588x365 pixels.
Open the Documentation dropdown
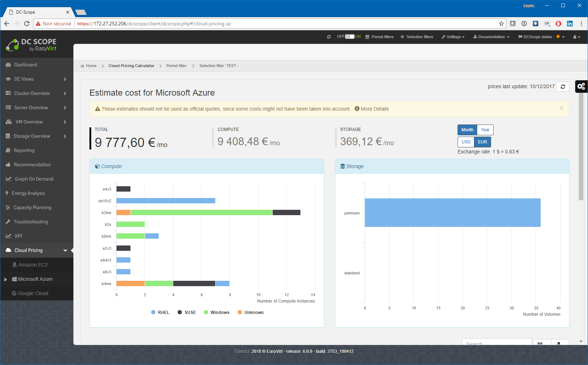[491, 37]
